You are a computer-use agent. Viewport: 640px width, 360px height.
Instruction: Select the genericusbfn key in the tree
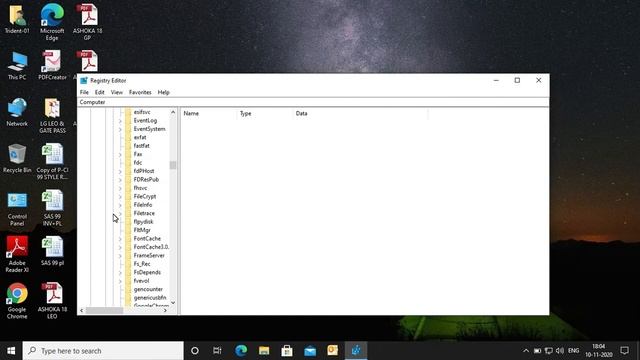coord(150,298)
